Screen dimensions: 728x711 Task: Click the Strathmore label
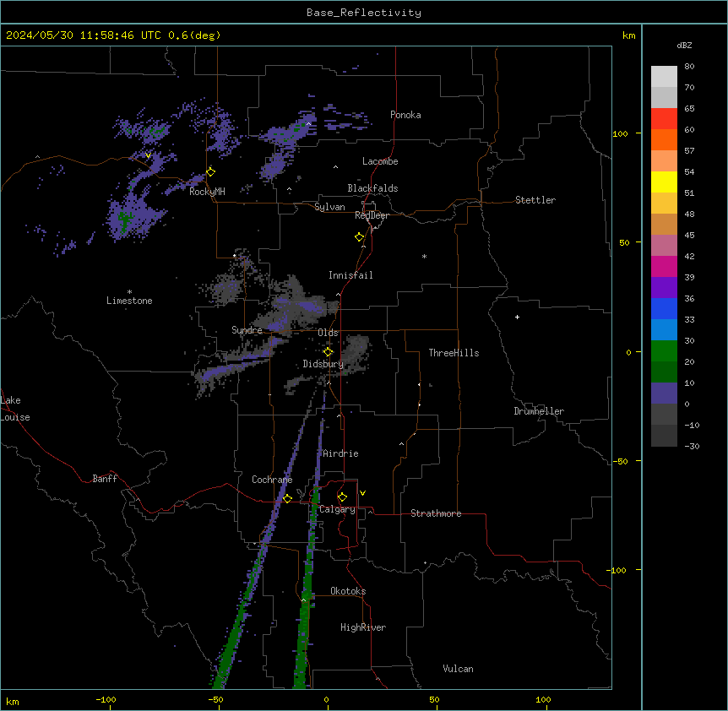pos(436,513)
